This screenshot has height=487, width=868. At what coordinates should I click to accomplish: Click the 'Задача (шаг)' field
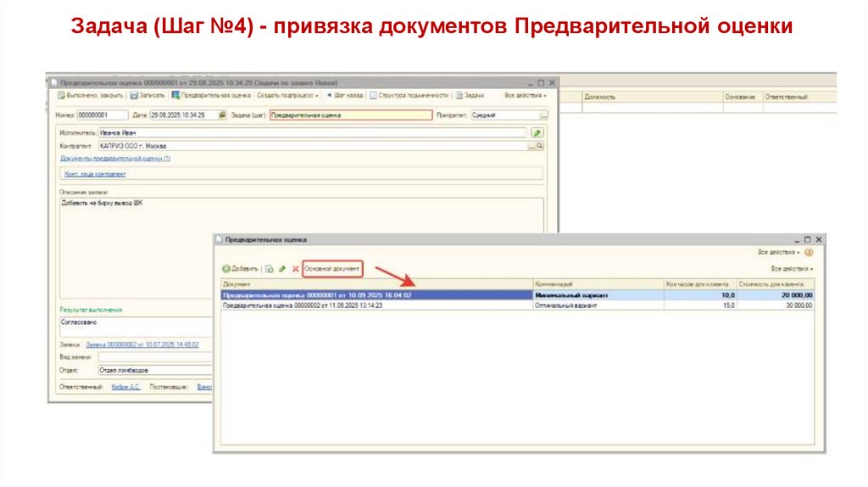[350, 115]
